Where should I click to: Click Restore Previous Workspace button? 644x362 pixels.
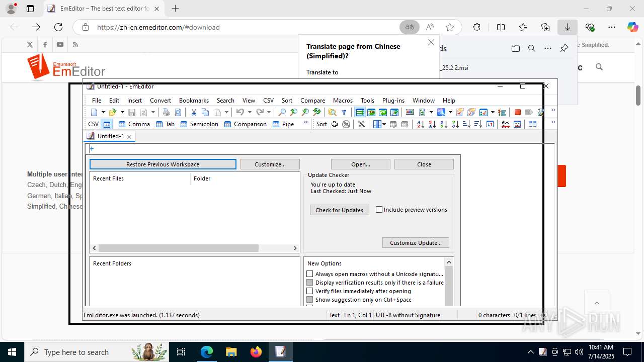pos(163,164)
